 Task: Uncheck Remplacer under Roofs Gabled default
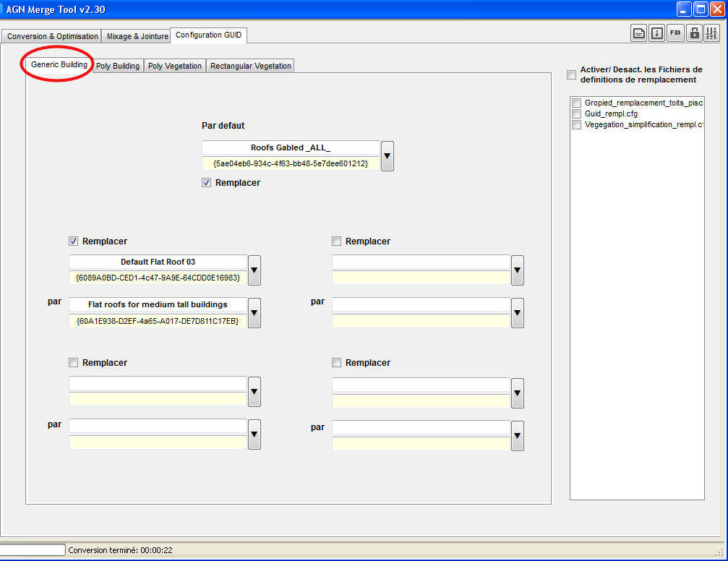(x=207, y=183)
